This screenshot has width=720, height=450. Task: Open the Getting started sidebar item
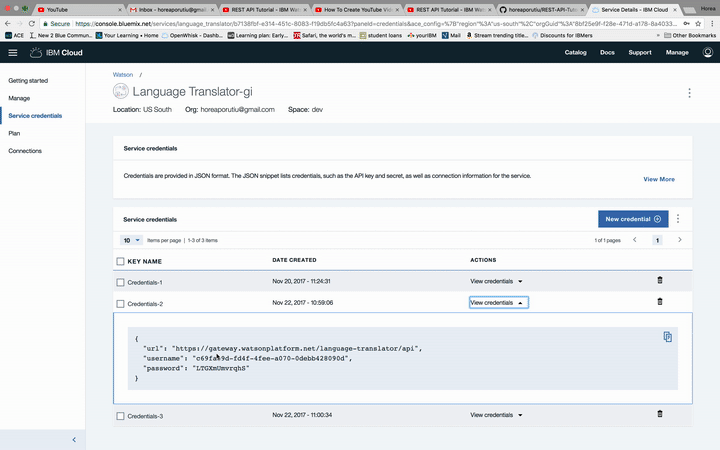pos(28,80)
